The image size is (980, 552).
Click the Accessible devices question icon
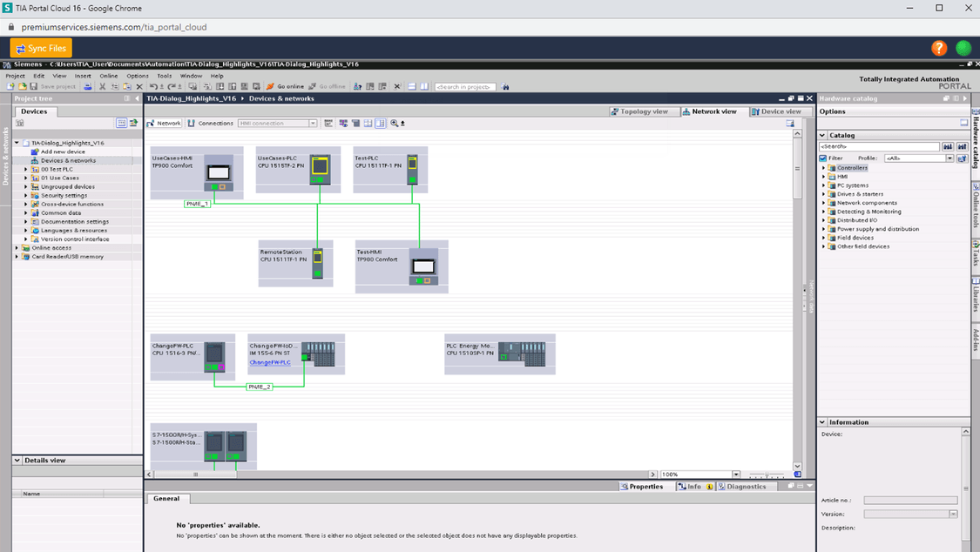(357, 87)
